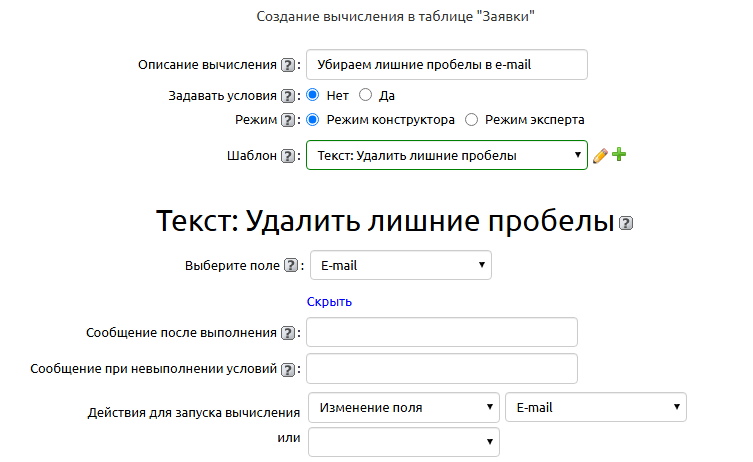Screen dimensions: 753x462
Task: Click help icon next to Задавать условия
Action: point(288,96)
